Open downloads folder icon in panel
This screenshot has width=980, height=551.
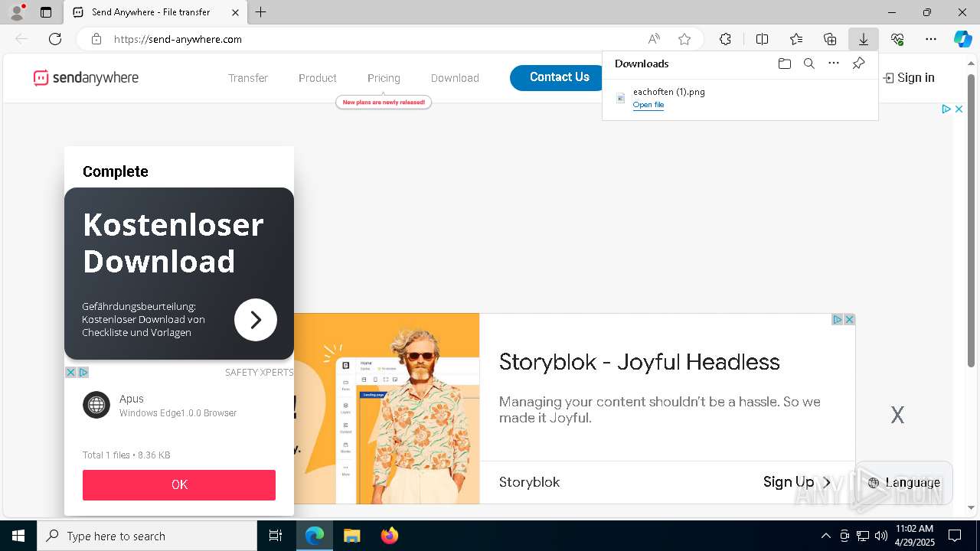(x=784, y=64)
